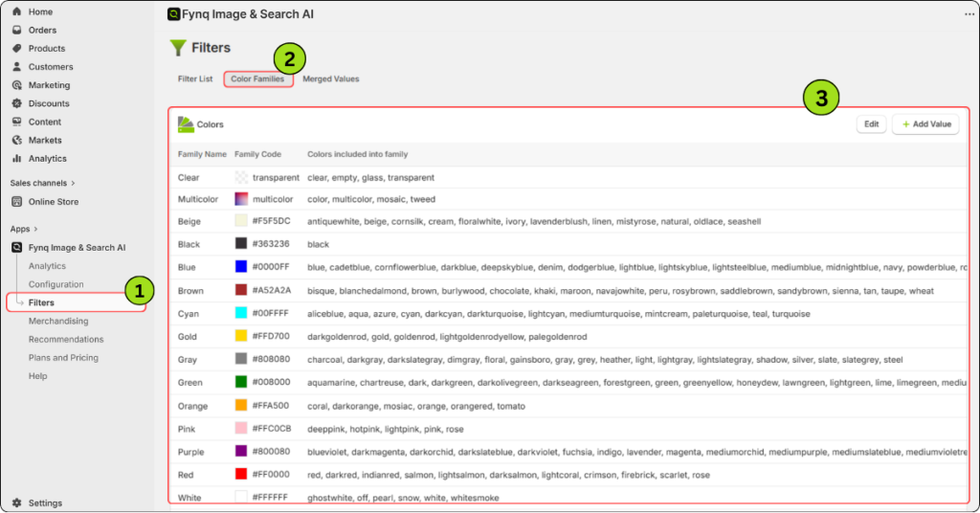This screenshot has height=513, width=980.
Task: Click 'Colors included into family' header
Action: pos(358,154)
